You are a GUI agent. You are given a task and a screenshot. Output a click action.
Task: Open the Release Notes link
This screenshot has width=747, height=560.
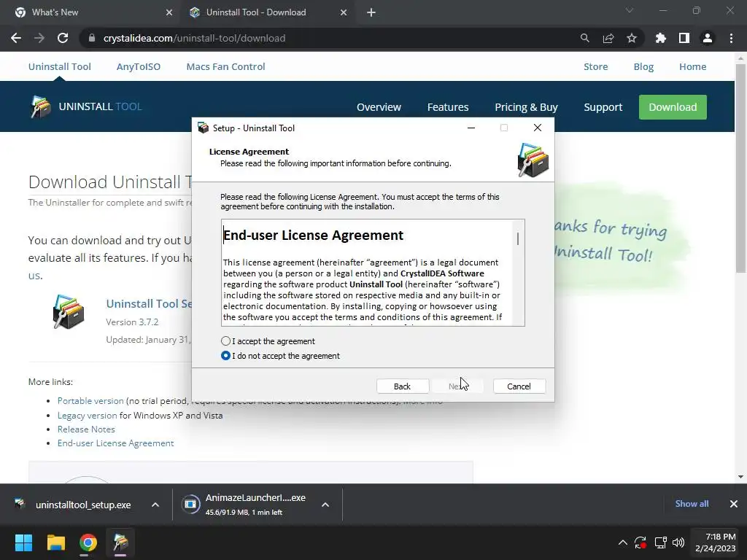click(86, 429)
